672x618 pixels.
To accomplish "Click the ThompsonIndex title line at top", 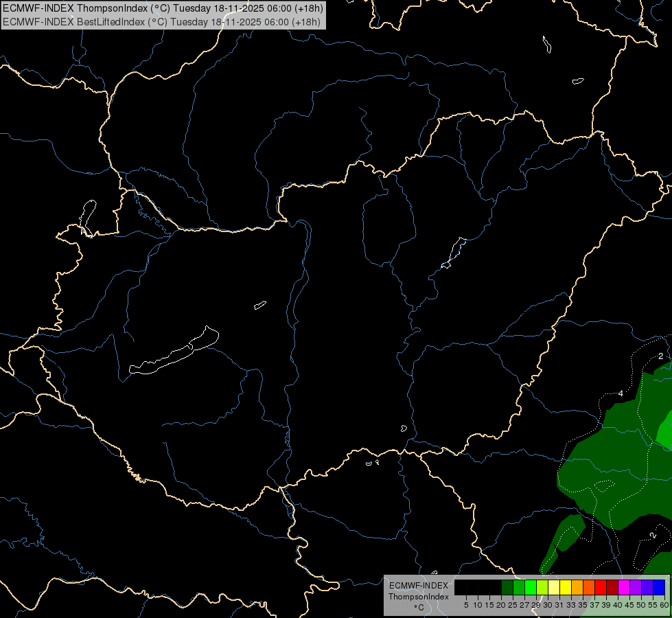I will pos(163,8).
